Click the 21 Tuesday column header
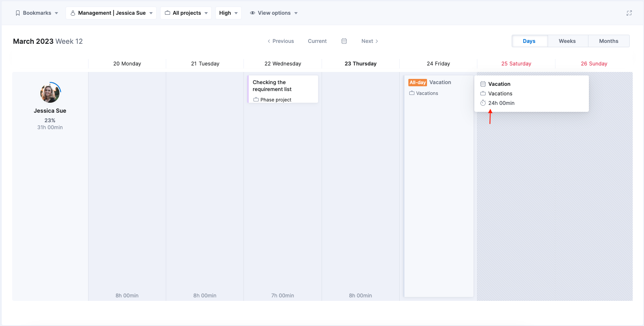 coord(205,64)
